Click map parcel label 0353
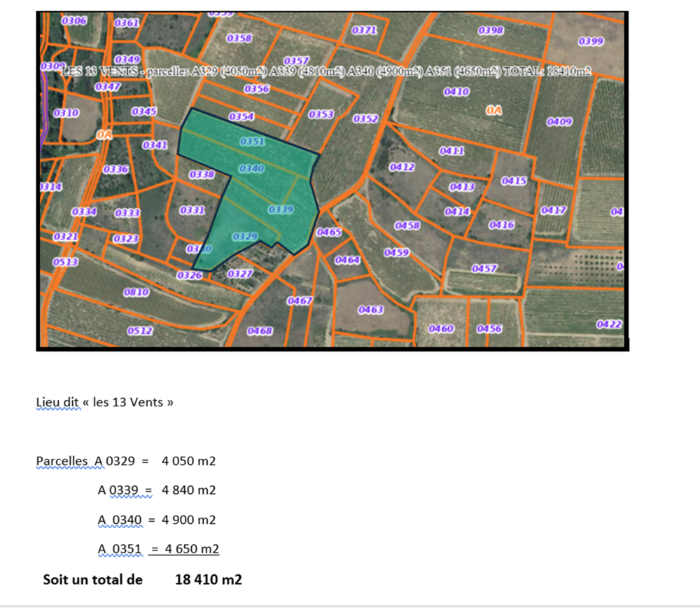Screen dimensions: 700x608 coord(321,114)
